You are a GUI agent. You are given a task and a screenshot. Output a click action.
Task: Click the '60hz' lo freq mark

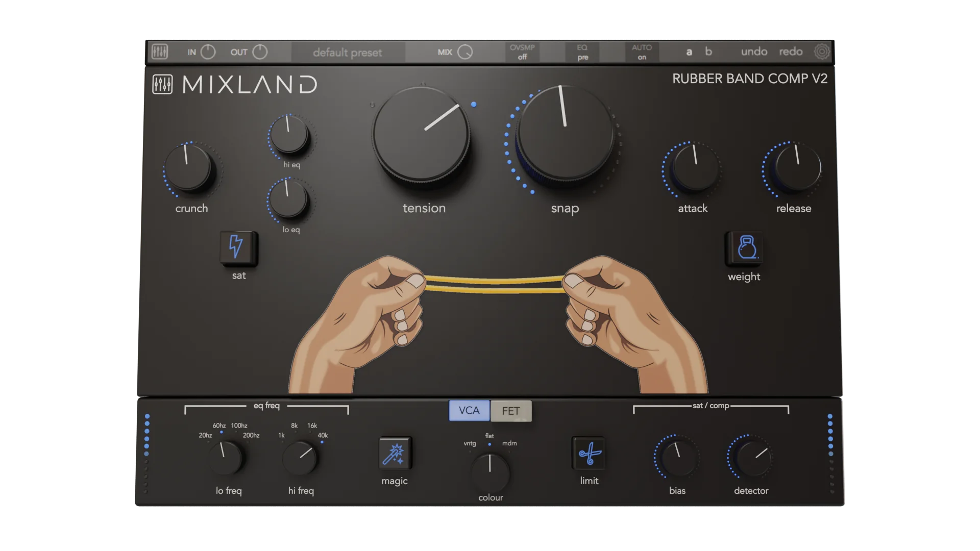(219, 425)
